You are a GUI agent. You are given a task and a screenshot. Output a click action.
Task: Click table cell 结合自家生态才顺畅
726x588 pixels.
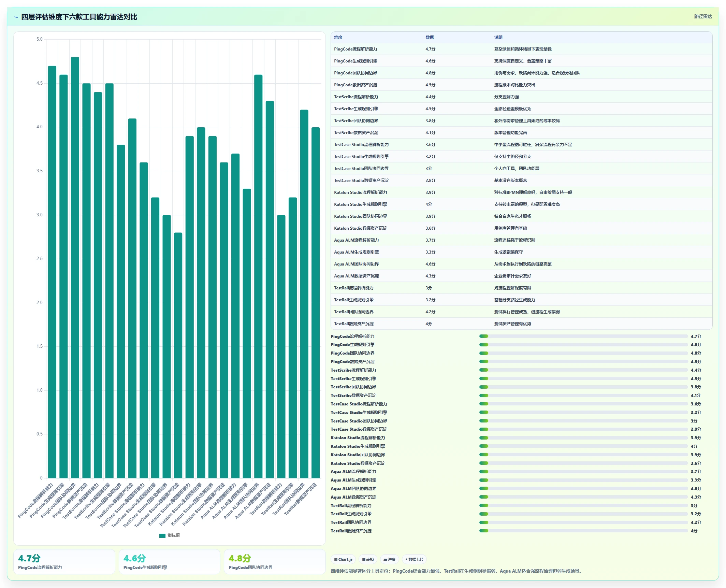pyautogui.click(x=512, y=216)
